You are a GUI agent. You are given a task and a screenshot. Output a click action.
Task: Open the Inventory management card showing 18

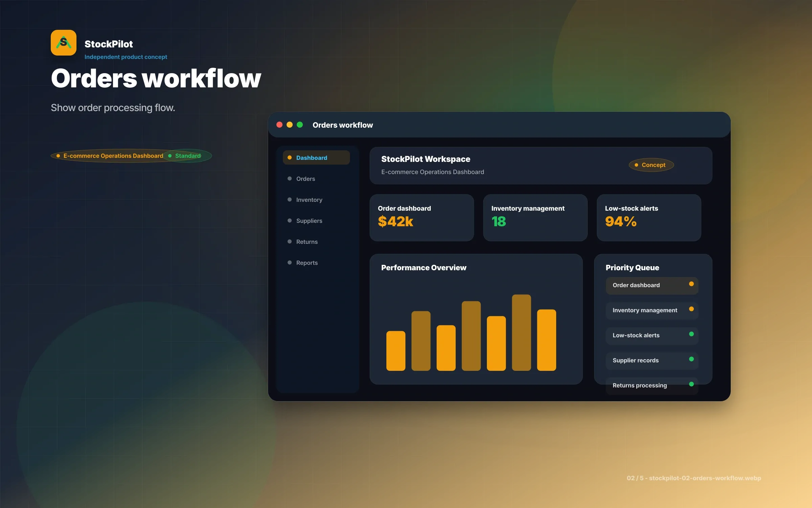pyautogui.click(x=535, y=217)
